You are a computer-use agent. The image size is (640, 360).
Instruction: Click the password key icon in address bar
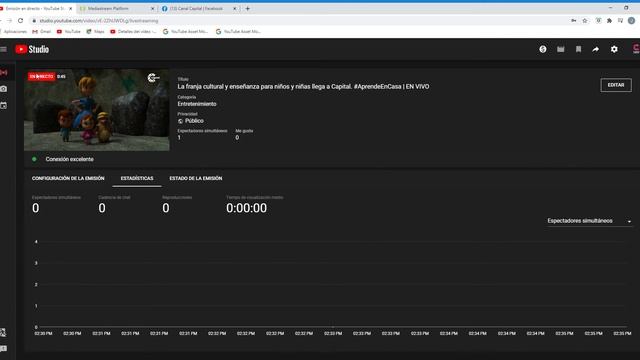[x=573, y=20]
